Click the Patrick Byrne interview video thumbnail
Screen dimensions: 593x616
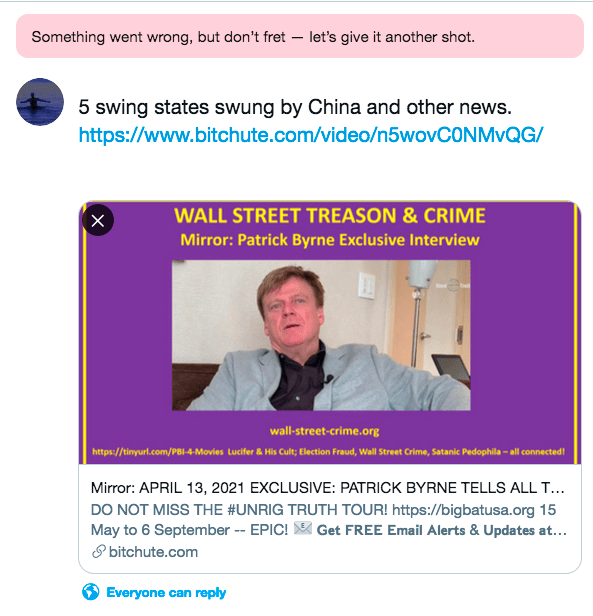pos(321,335)
